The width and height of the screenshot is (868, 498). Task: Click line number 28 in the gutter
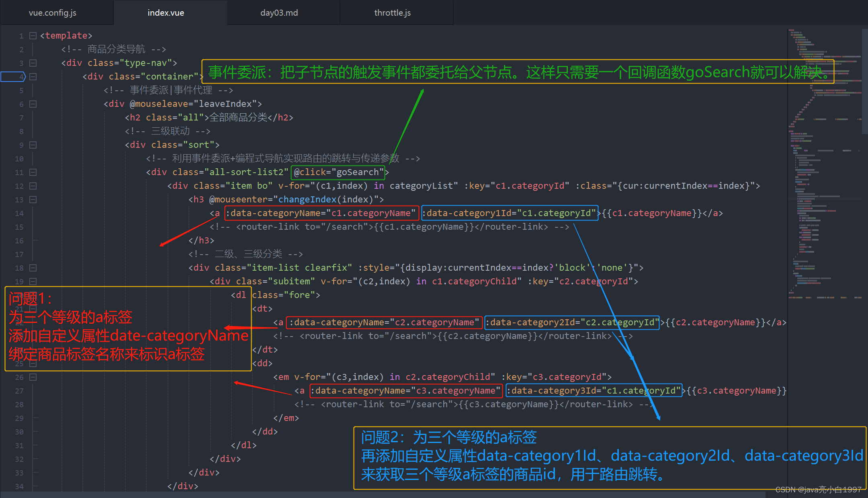click(x=19, y=405)
